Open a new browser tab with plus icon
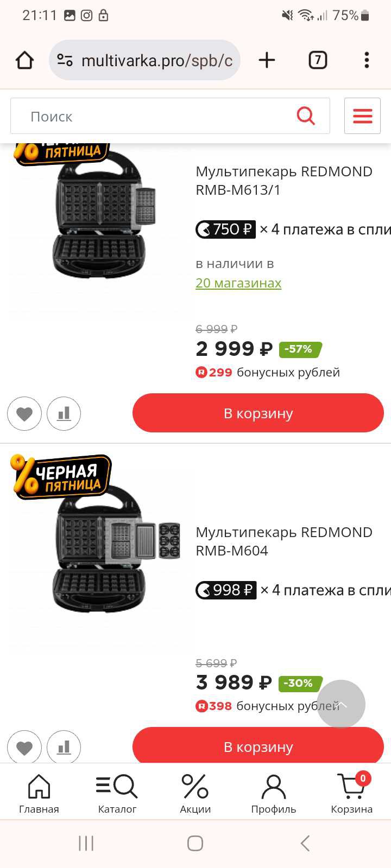Screen dimensions: 391x868 (x=267, y=60)
